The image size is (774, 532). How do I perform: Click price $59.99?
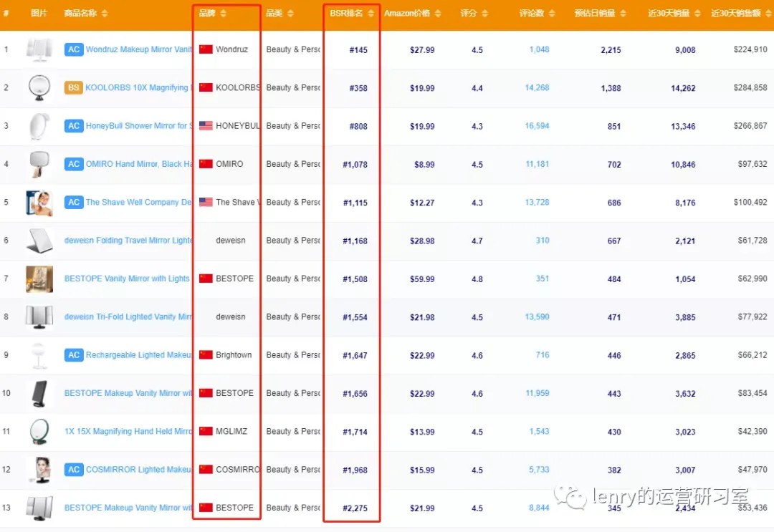[422, 279]
